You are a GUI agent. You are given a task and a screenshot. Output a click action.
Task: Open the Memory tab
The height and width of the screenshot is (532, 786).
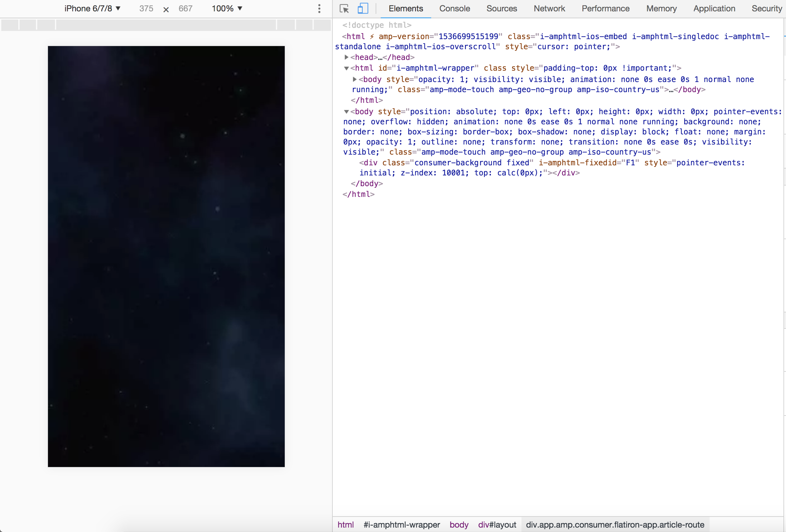coord(661,9)
